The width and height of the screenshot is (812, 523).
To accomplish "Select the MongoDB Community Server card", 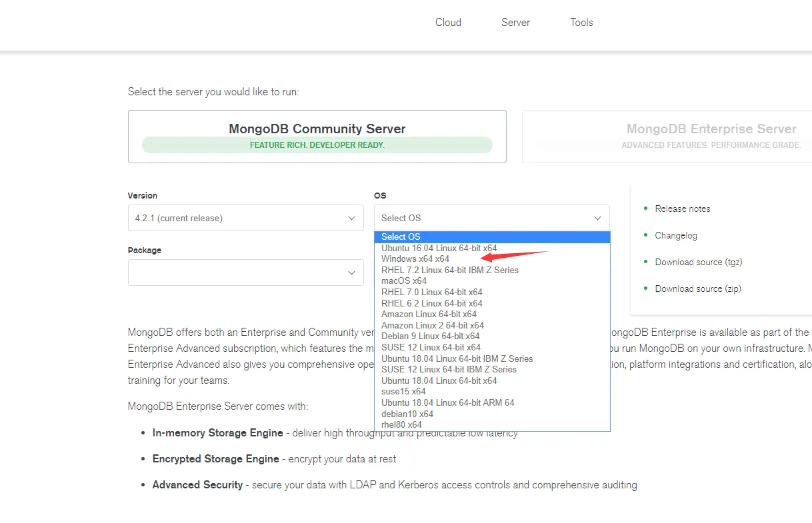I will [x=317, y=137].
